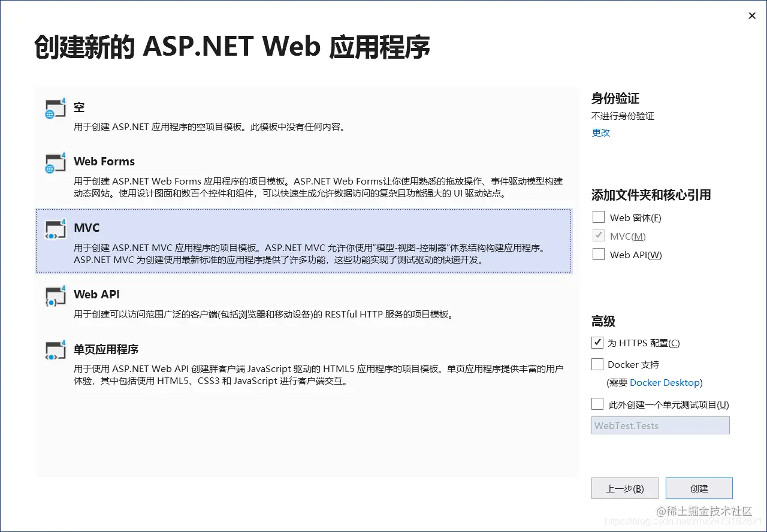767x532 pixels.
Task: Click the Web API template icon
Action: (55, 296)
